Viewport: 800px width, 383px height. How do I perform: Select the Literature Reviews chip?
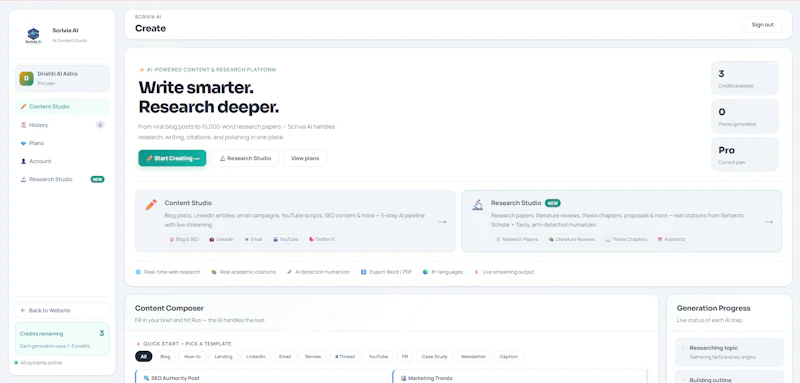pos(571,239)
